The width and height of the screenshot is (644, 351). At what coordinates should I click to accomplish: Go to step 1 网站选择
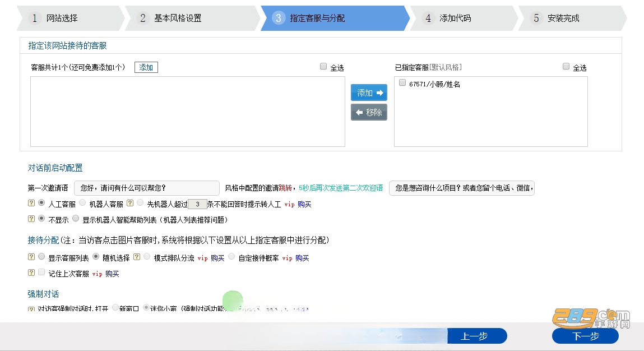[x=70, y=18]
